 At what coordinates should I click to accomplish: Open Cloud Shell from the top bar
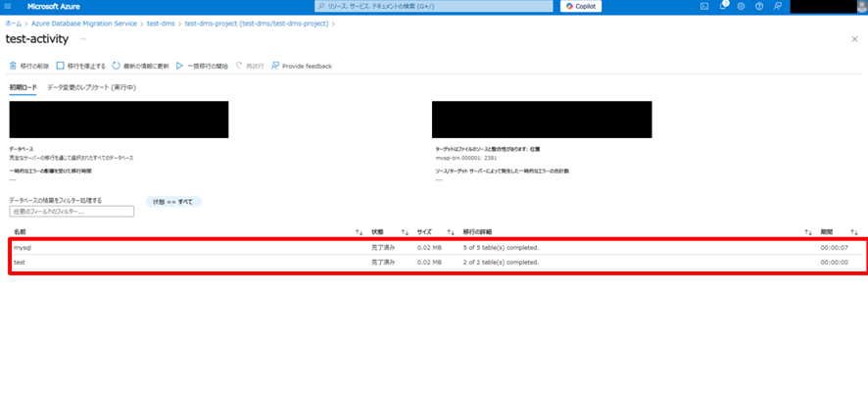(704, 7)
